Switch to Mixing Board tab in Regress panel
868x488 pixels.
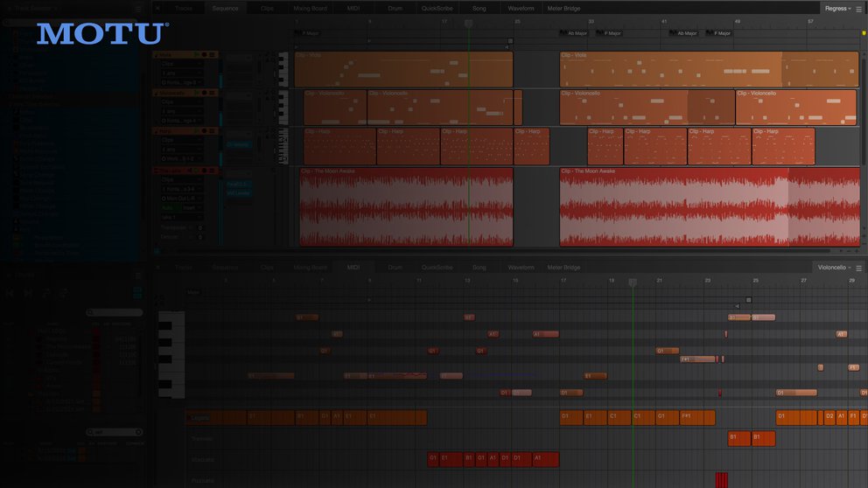point(310,8)
